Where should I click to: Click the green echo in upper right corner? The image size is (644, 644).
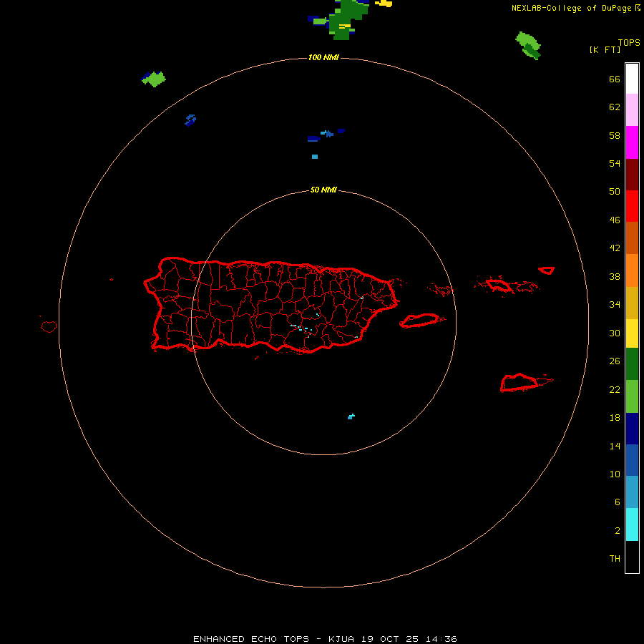pyautogui.click(x=528, y=45)
